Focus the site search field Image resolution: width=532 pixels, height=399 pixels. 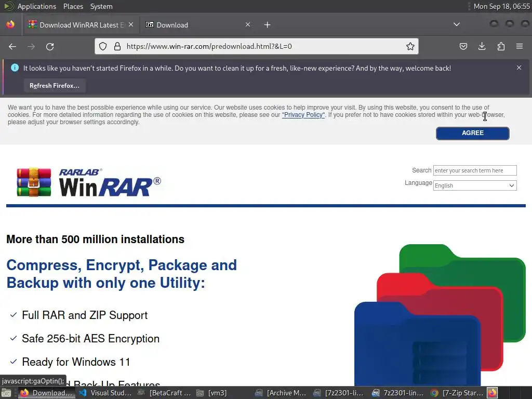pyautogui.click(x=475, y=170)
